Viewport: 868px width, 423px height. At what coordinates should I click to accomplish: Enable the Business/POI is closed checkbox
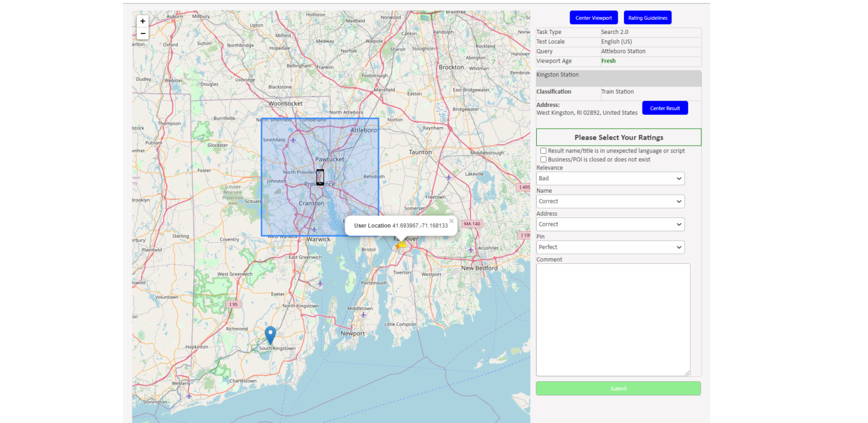(544, 159)
